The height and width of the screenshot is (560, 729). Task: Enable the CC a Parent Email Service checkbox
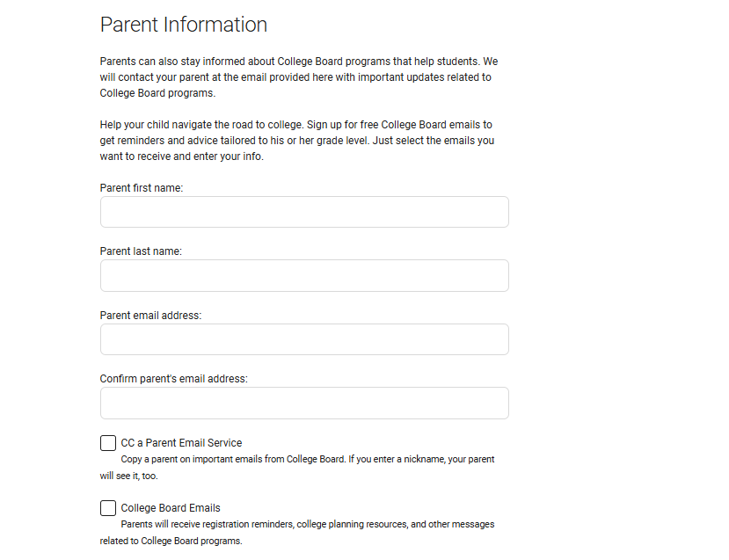(108, 443)
